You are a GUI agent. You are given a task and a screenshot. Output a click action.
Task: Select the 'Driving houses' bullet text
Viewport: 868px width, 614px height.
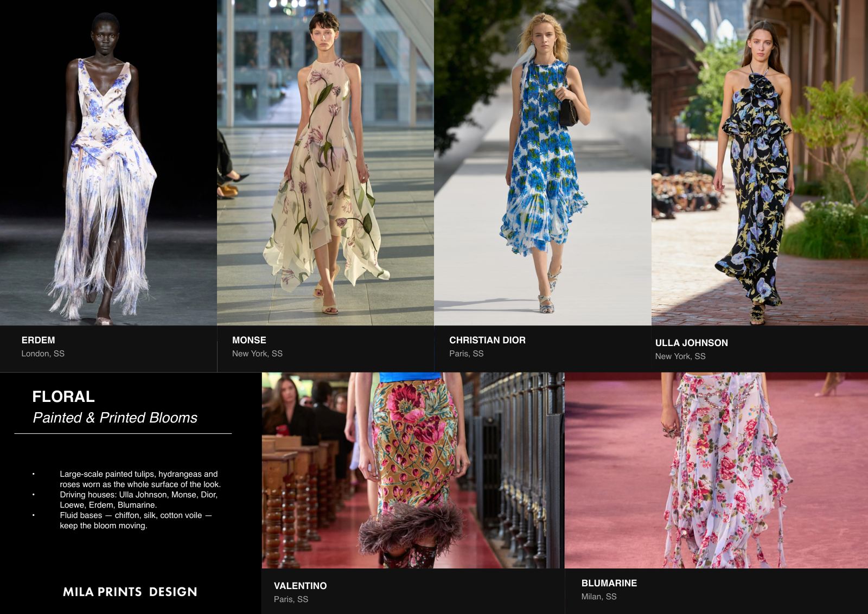[138, 500]
